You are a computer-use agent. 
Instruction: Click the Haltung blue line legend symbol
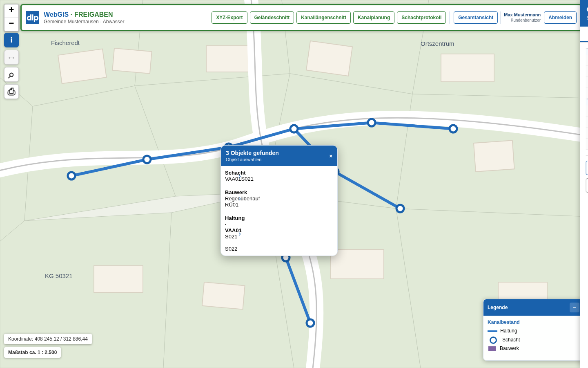coord(492,331)
